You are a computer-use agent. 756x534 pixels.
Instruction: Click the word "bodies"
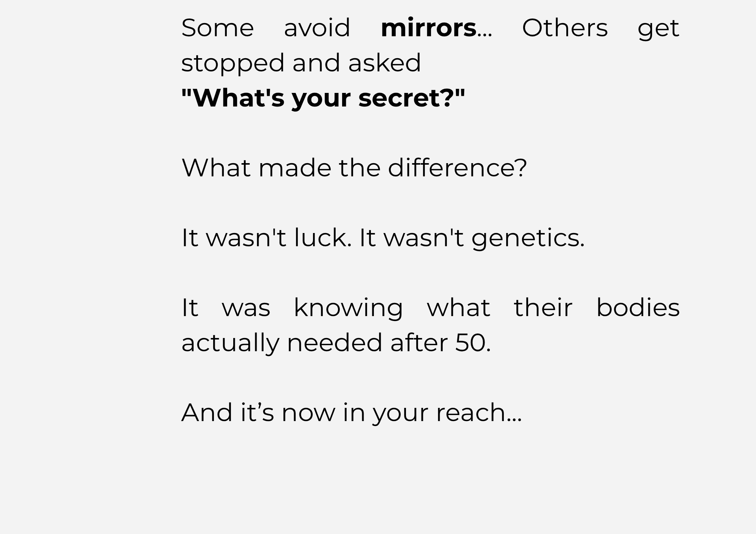(638, 308)
